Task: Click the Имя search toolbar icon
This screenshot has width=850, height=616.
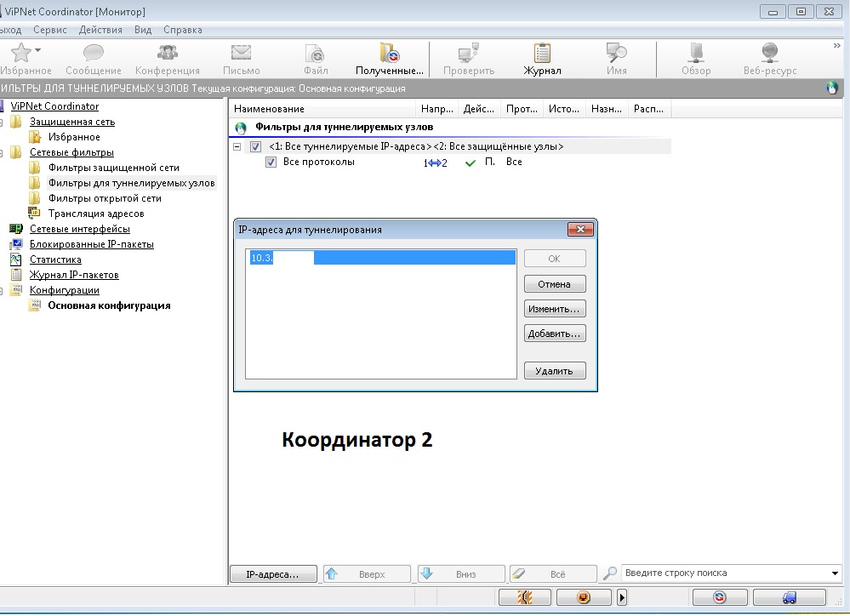Action: tap(616, 53)
